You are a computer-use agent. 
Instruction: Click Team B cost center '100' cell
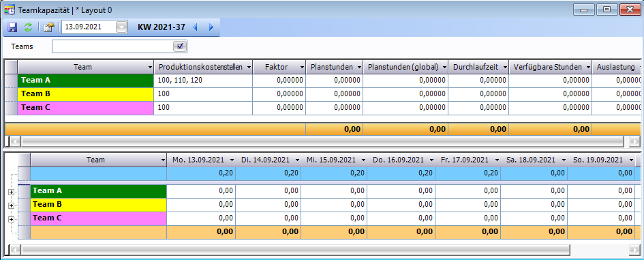203,94
